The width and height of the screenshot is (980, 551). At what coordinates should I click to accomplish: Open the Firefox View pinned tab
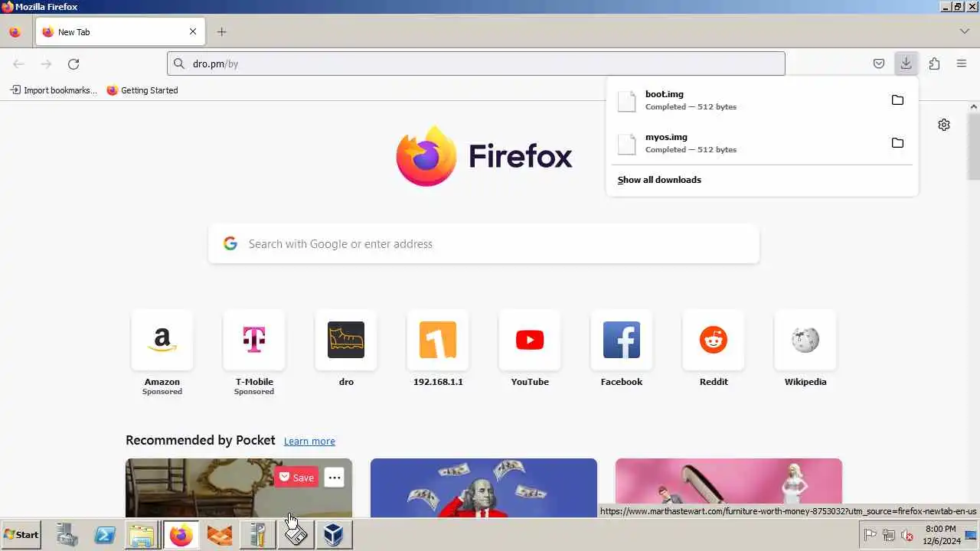tap(15, 32)
